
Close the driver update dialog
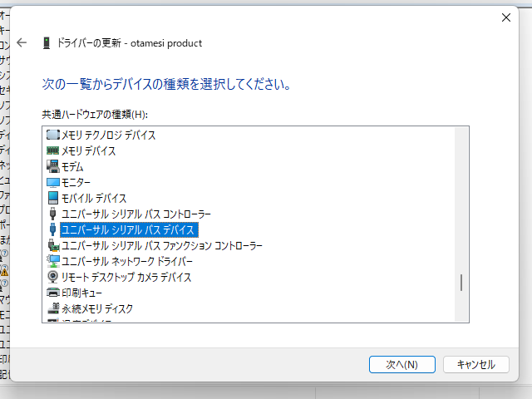pos(506,17)
